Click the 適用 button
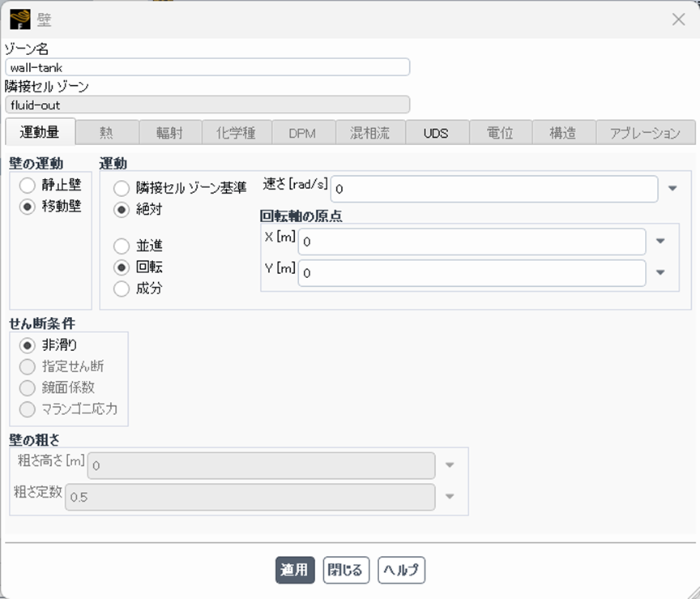 coord(295,570)
